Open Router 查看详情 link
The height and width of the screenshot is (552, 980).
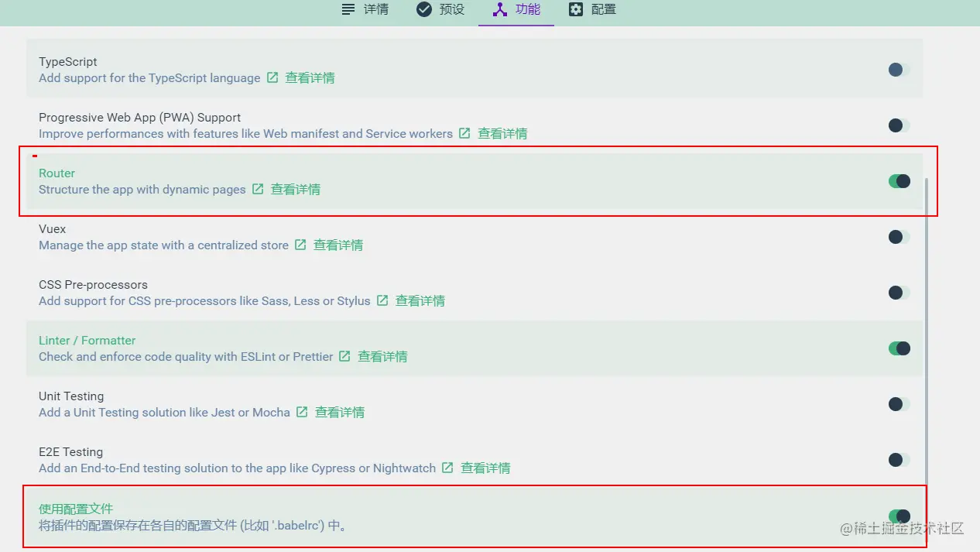[296, 189]
